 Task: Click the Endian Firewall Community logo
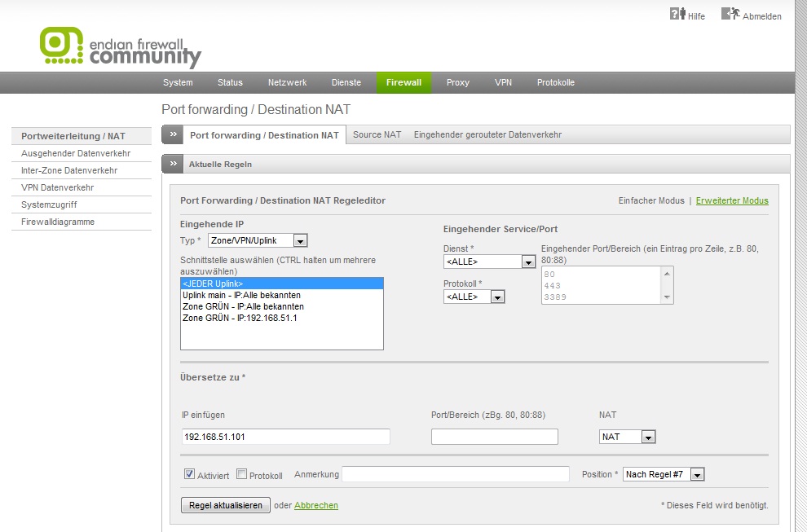(x=121, y=47)
